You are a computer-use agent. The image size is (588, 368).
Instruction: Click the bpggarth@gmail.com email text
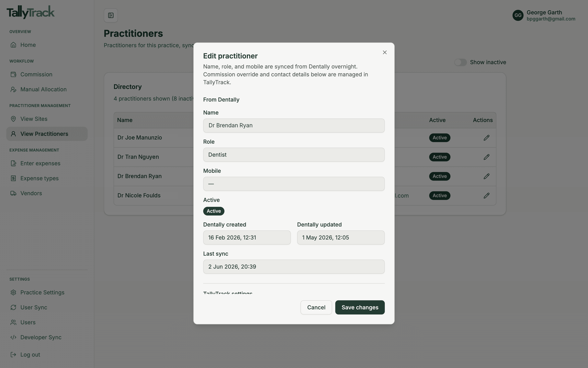pos(551,19)
